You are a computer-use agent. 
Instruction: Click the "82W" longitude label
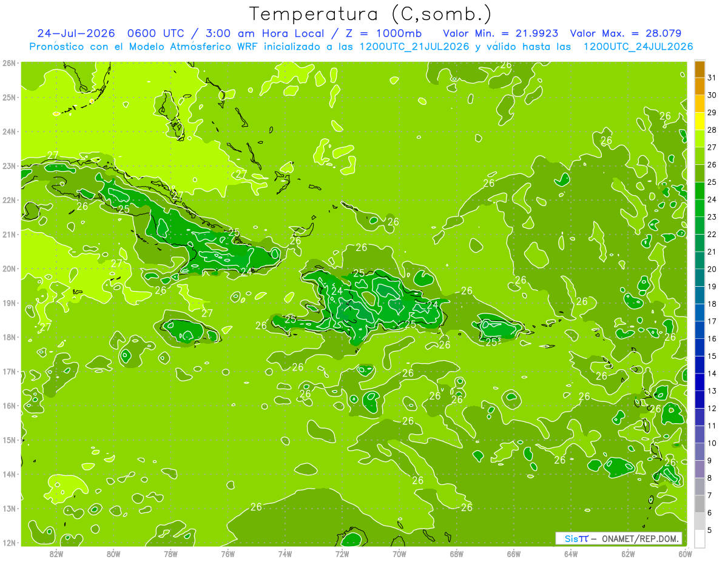pyautogui.click(x=56, y=554)
